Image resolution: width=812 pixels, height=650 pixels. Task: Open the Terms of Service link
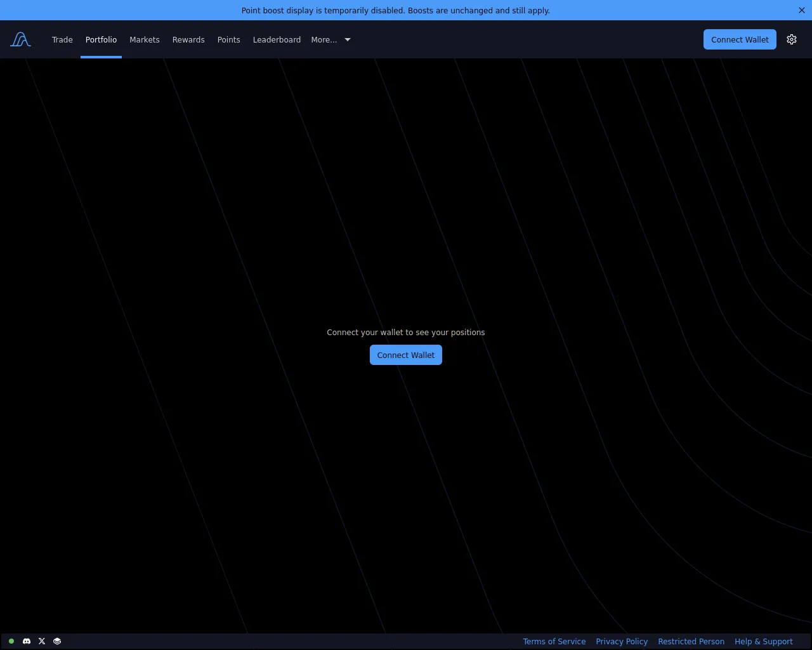[x=554, y=641]
